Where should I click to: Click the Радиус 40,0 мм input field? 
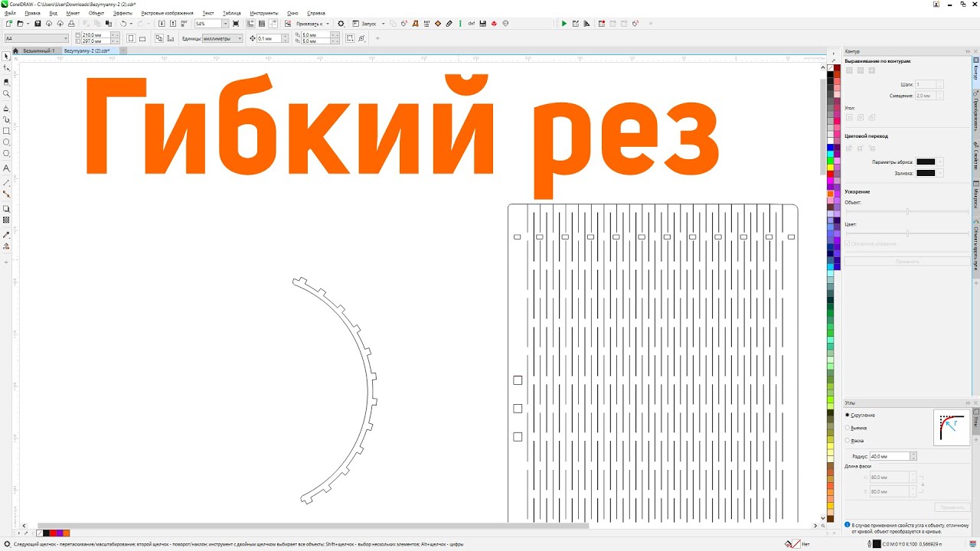click(890, 456)
